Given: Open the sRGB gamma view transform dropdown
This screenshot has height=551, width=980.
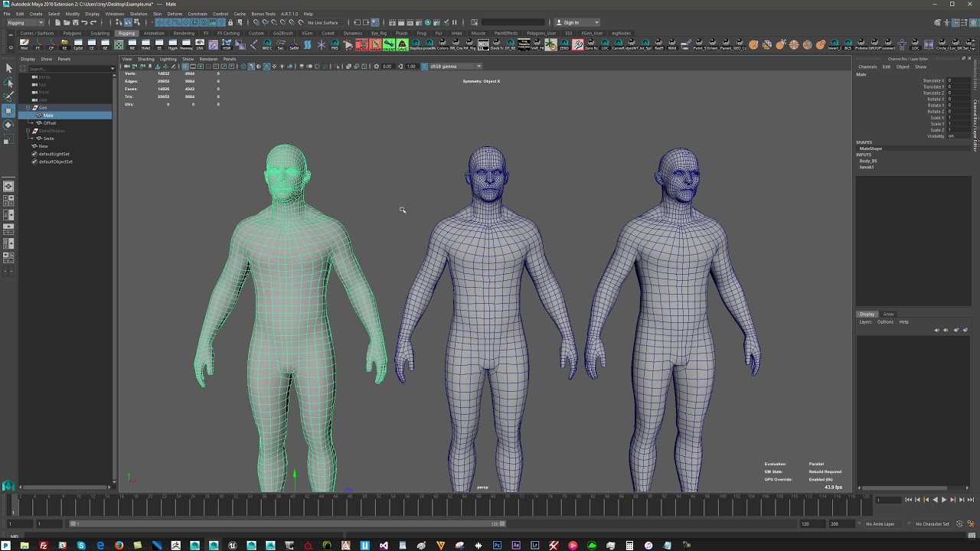Looking at the screenshot, I should pyautogui.click(x=456, y=66).
